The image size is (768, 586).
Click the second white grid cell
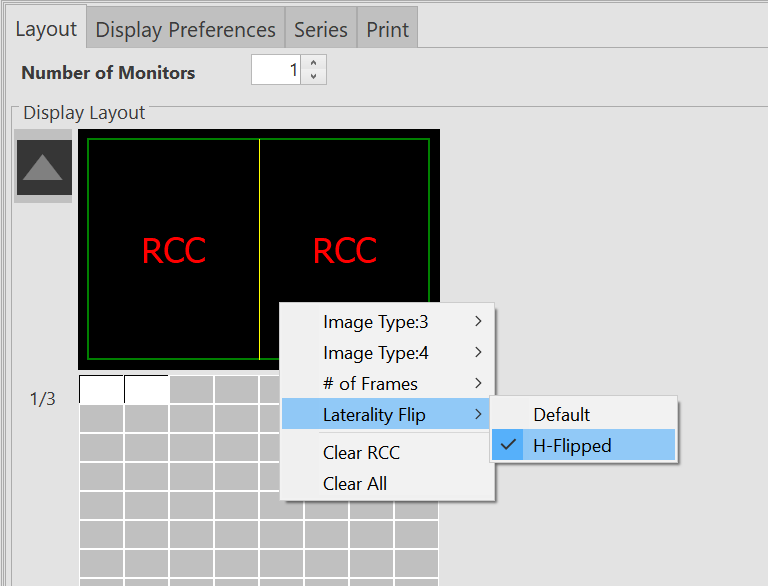coord(146,390)
